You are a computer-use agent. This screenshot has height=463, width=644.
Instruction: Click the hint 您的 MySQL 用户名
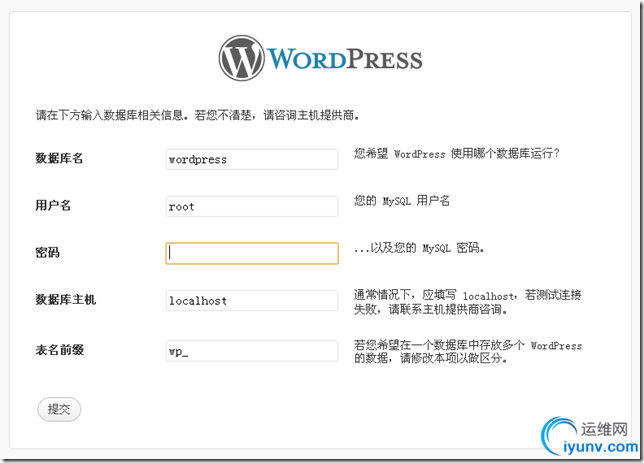(402, 201)
